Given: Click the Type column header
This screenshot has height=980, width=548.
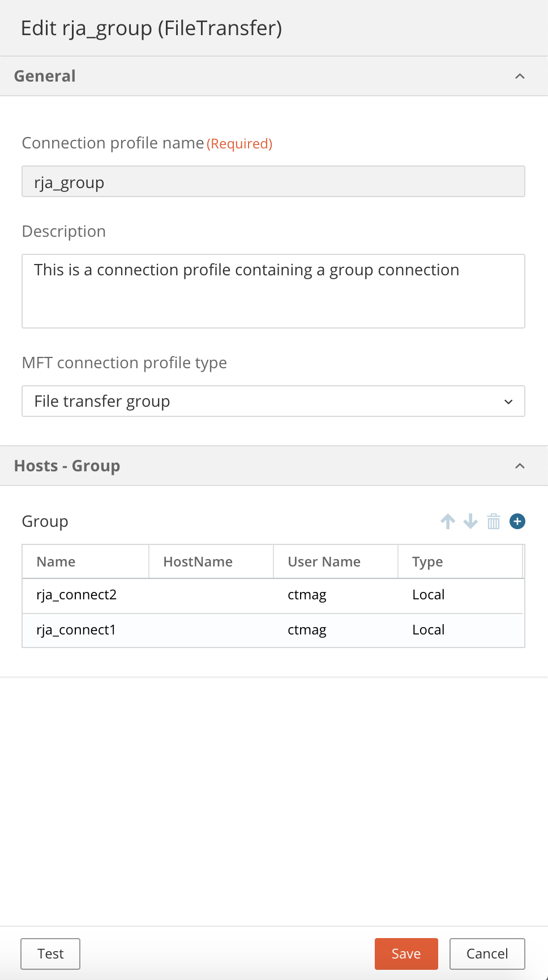Looking at the screenshot, I should pos(427,562).
